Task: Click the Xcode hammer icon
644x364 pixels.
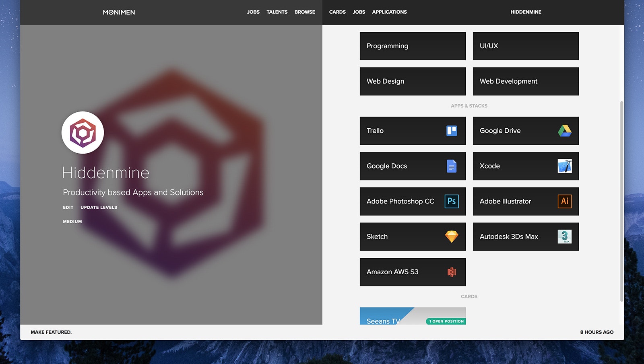Action: pos(565,166)
